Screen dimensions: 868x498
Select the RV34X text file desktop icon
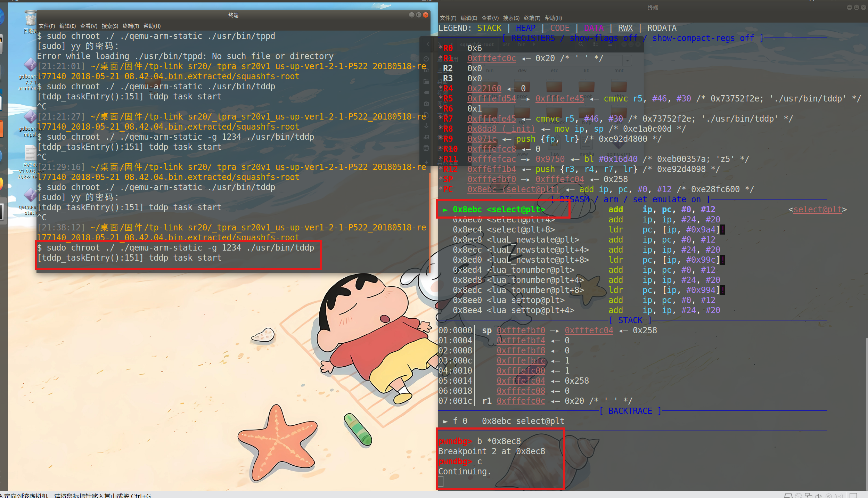(x=30, y=162)
